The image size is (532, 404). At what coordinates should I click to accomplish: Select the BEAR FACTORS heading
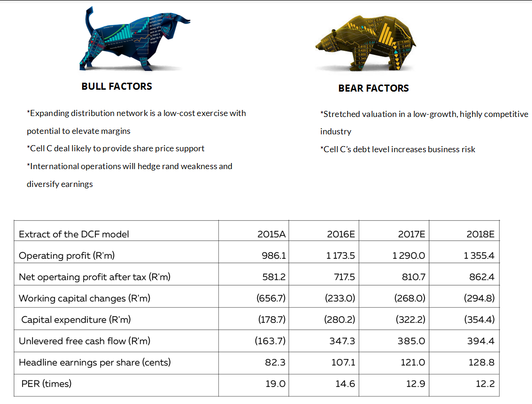tap(373, 88)
